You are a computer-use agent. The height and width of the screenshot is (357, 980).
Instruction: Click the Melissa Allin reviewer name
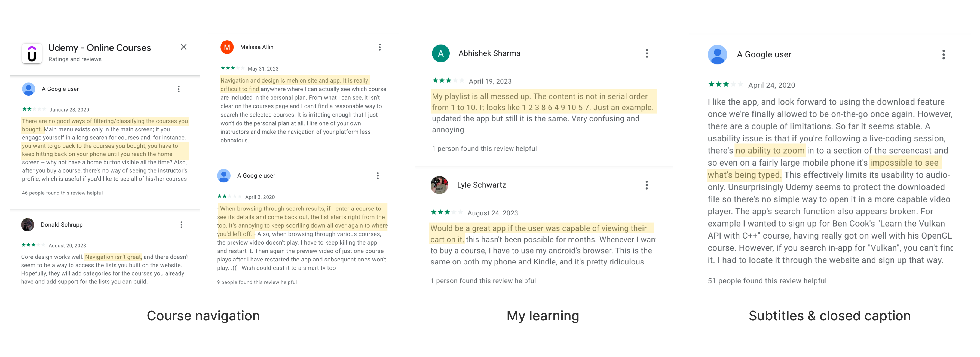[x=256, y=47]
